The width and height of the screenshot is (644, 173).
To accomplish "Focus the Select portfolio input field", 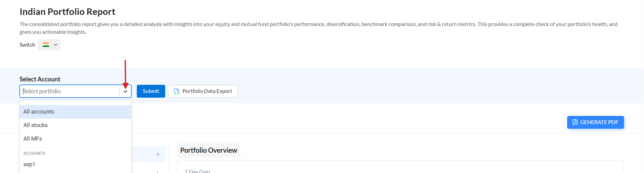I will tap(69, 91).
